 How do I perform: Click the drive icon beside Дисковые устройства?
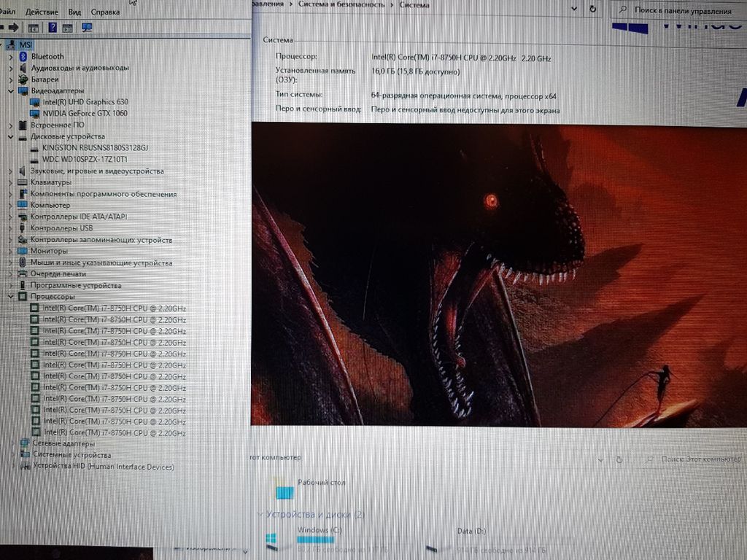pos(23,136)
